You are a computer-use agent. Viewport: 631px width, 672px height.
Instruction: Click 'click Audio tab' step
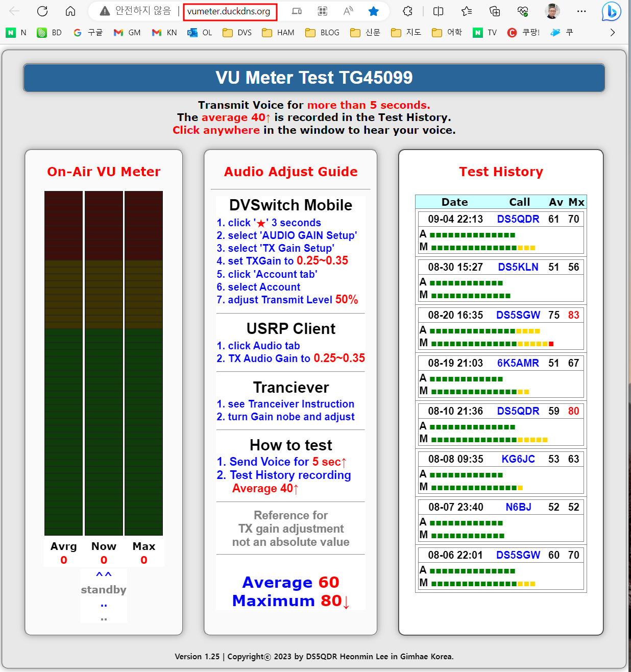258,346
